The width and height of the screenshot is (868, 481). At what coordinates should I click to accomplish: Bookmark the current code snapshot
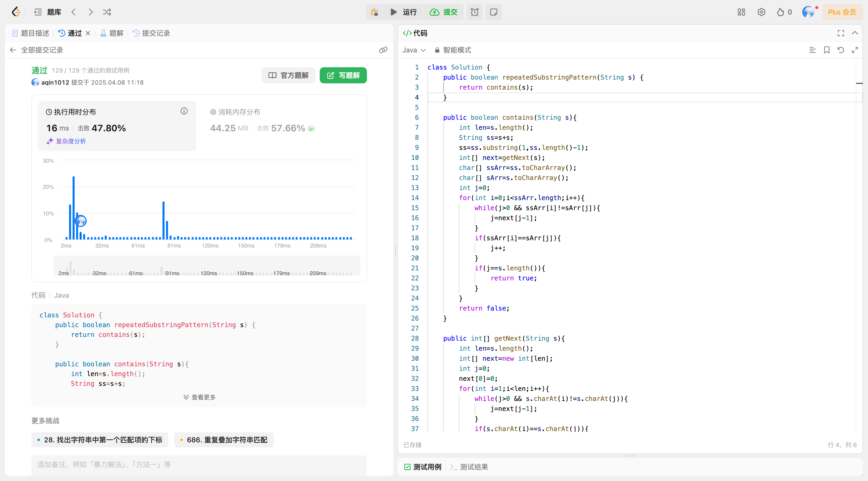pyautogui.click(x=827, y=50)
